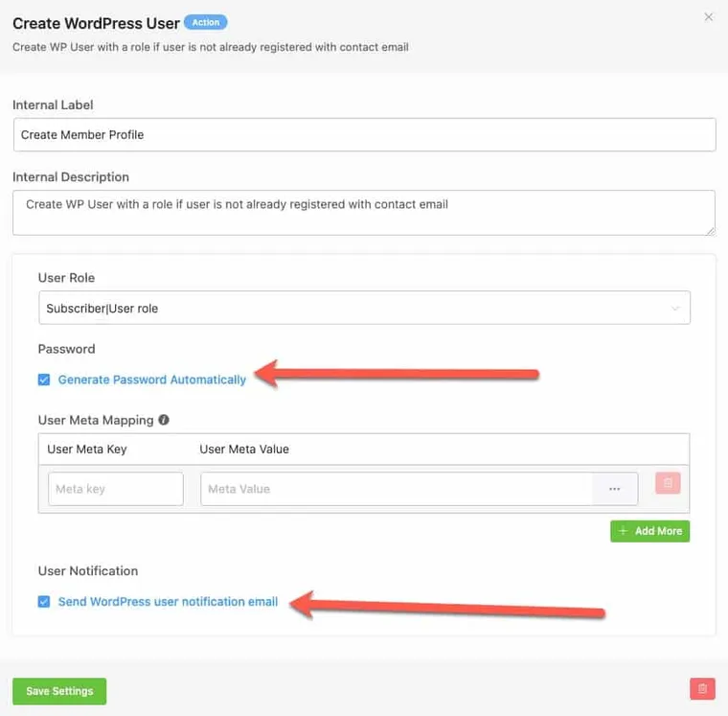Viewport: 728px width, 716px height.
Task: Uncheck Generate Password Automatically checkbox
Action: tap(44, 381)
